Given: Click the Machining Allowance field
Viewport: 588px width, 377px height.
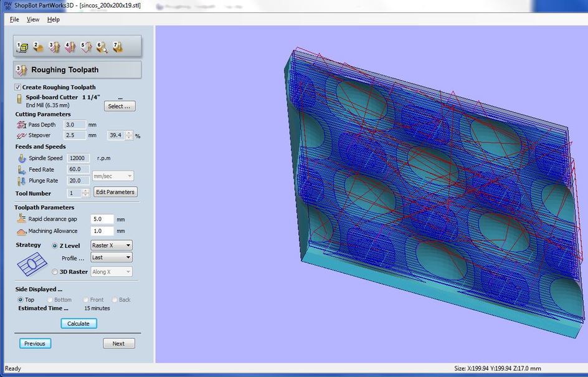Looking at the screenshot, I should pyautogui.click(x=102, y=231).
